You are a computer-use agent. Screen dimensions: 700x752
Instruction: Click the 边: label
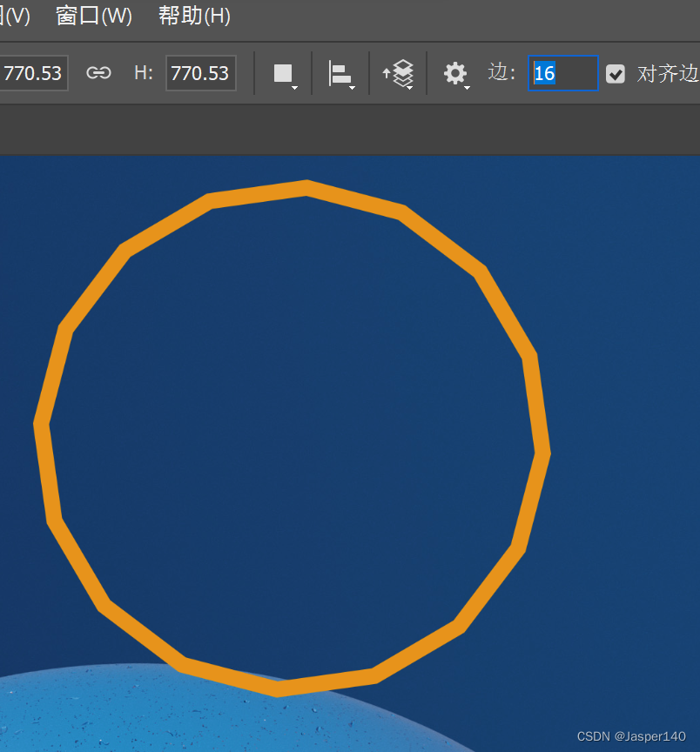pyautogui.click(x=501, y=72)
